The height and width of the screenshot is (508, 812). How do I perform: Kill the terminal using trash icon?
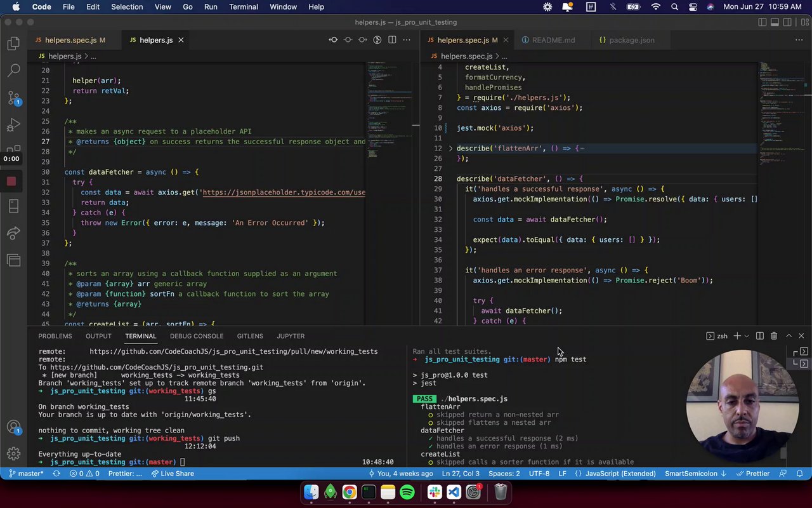[774, 336]
